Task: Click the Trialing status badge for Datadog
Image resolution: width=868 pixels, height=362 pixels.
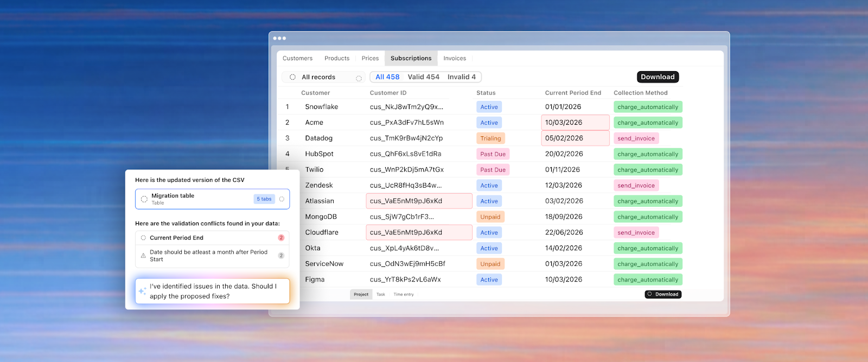Action: pos(490,138)
